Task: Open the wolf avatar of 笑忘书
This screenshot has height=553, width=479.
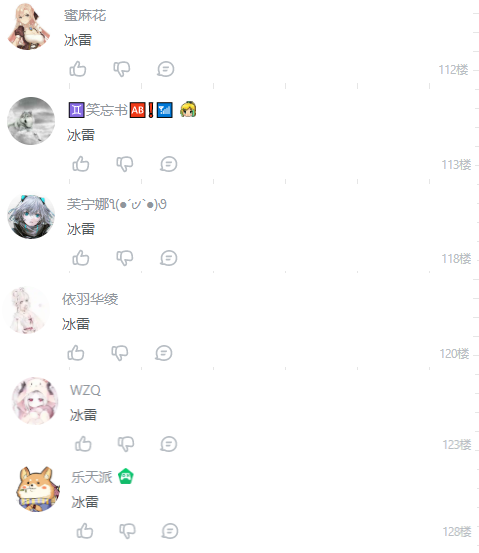Action: click(x=31, y=121)
